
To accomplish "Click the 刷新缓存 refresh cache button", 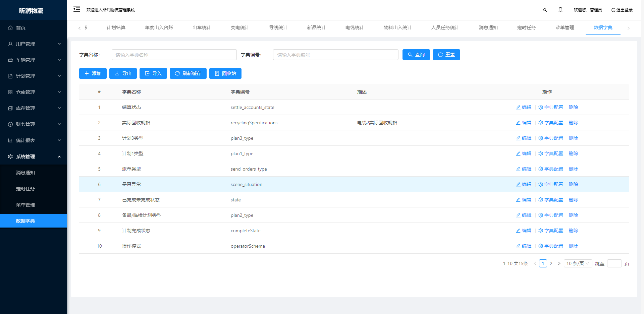I will (x=188, y=73).
